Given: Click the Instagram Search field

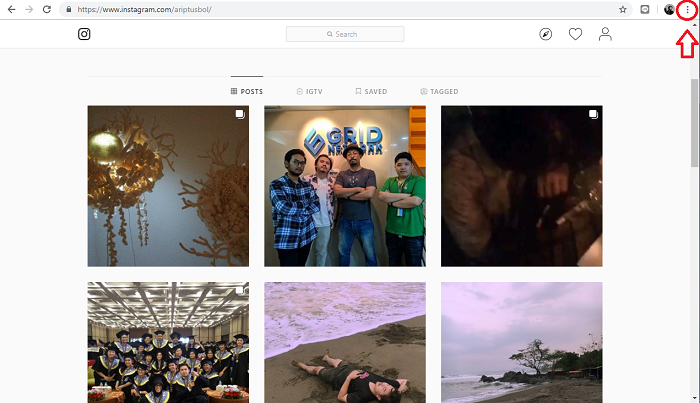Looking at the screenshot, I should pos(345,34).
